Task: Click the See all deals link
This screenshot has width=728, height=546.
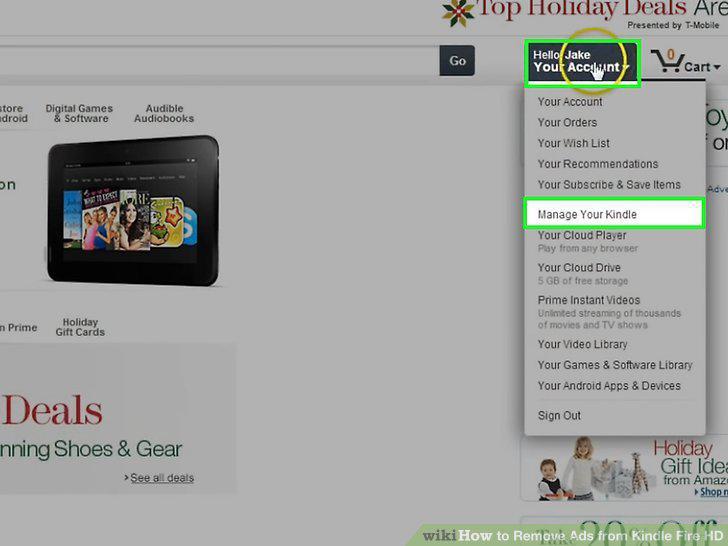Action: (x=162, y=478)
